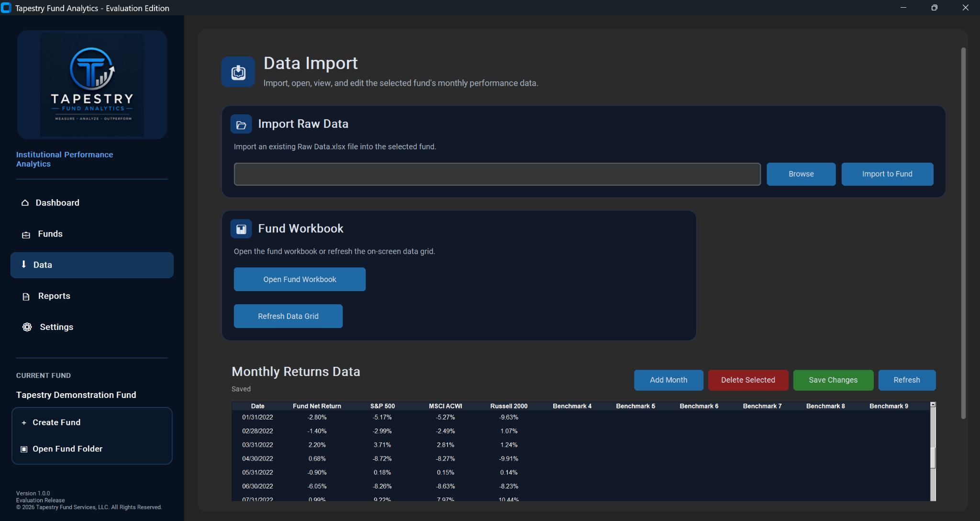Go to the Funds section

tap(92, 234)
